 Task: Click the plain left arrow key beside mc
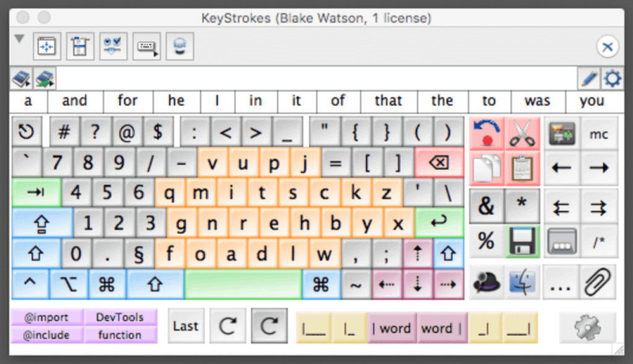pos(561,168)
